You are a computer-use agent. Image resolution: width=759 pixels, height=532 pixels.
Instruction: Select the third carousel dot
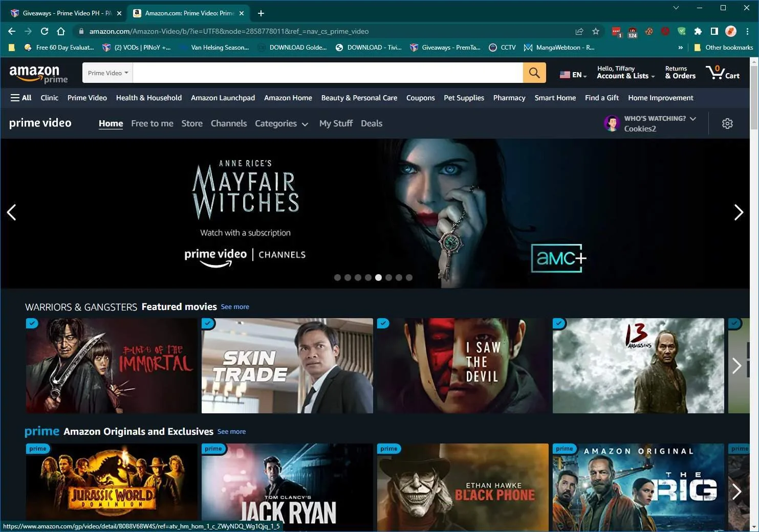tap(358, 278)
